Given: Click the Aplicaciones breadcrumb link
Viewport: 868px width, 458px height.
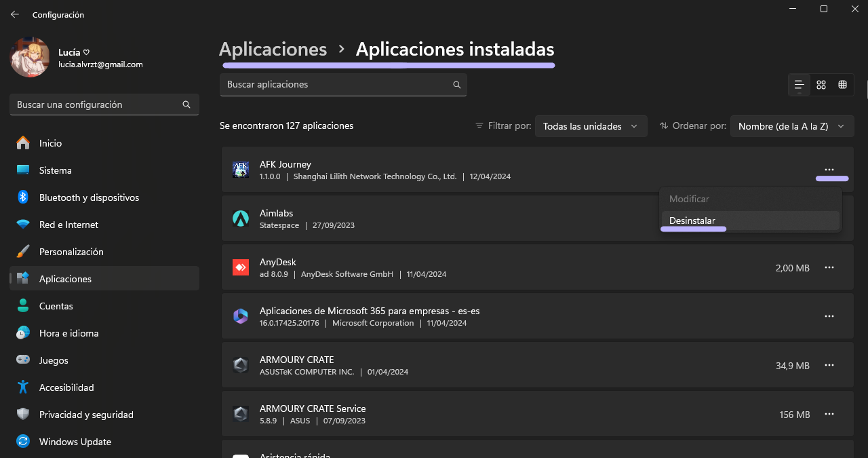Looking at the screenshot, I should [273, 49].
